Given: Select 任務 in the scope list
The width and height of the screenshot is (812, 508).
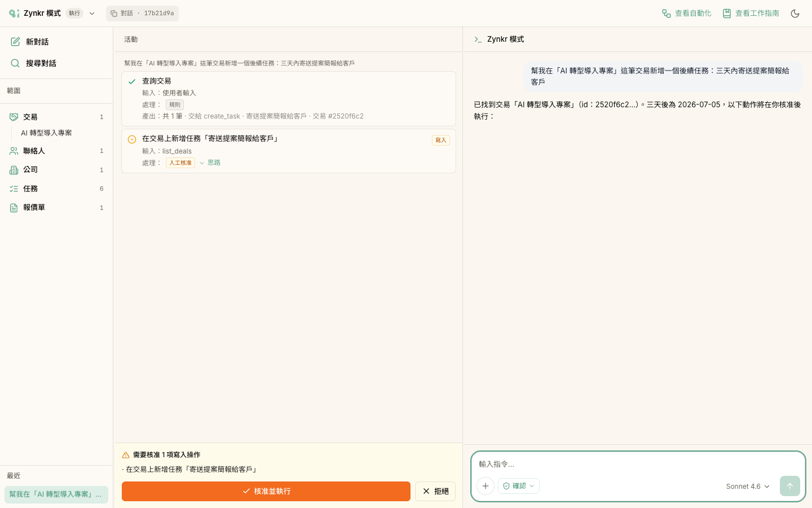Looking at the screenshot, I should pos(56,189).
